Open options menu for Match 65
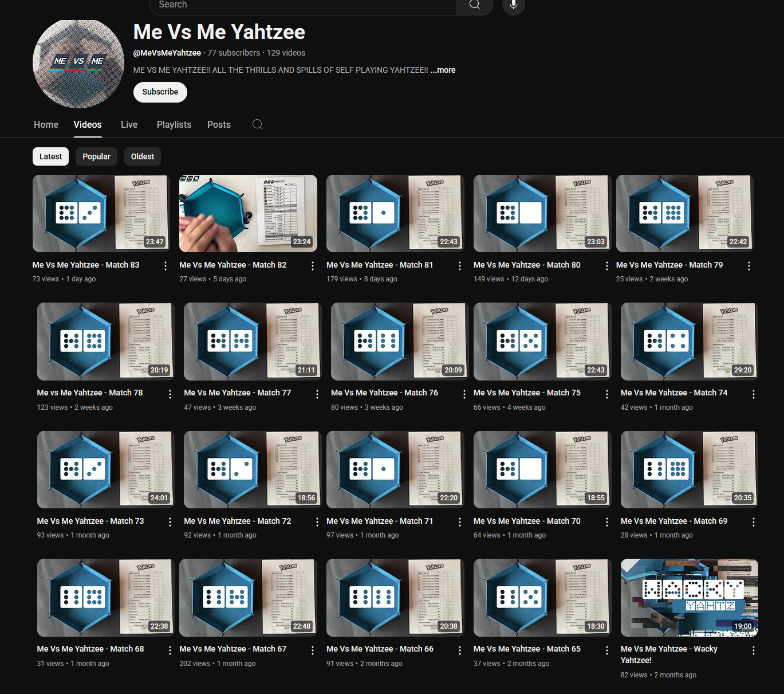 pyautogui.click(x=607, y=650)
